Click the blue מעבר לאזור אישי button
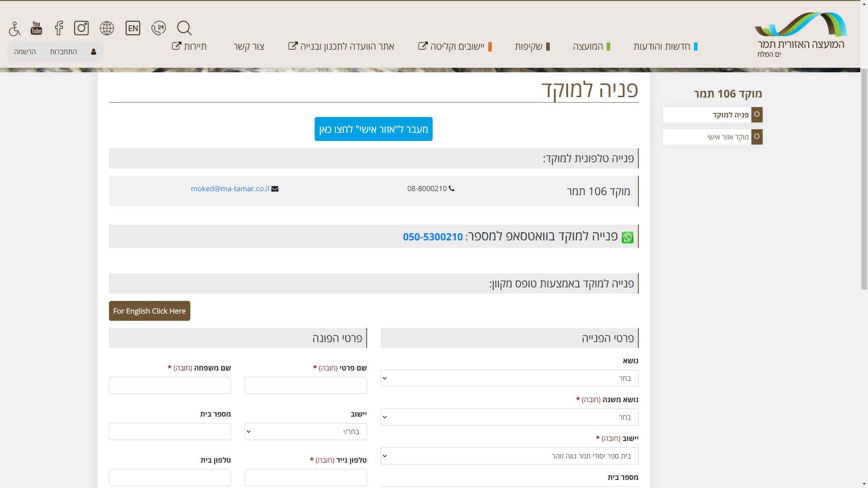 [x=373, y=129]
